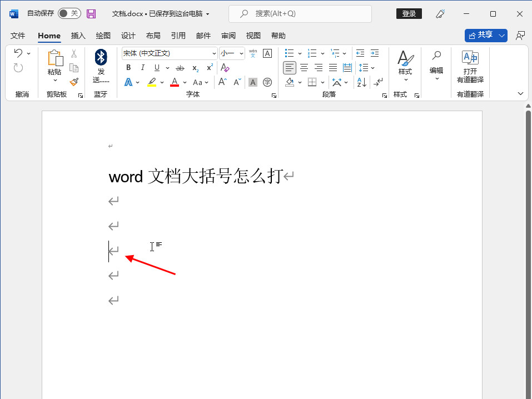The height and width of the screenshot is (399, 532).
Task: Open Font dialog launcher
Action: tap(274, 96)
